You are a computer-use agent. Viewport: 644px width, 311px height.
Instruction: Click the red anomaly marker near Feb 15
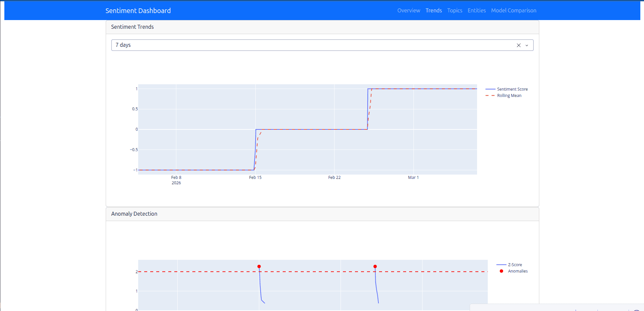click(x=259, y=266)
